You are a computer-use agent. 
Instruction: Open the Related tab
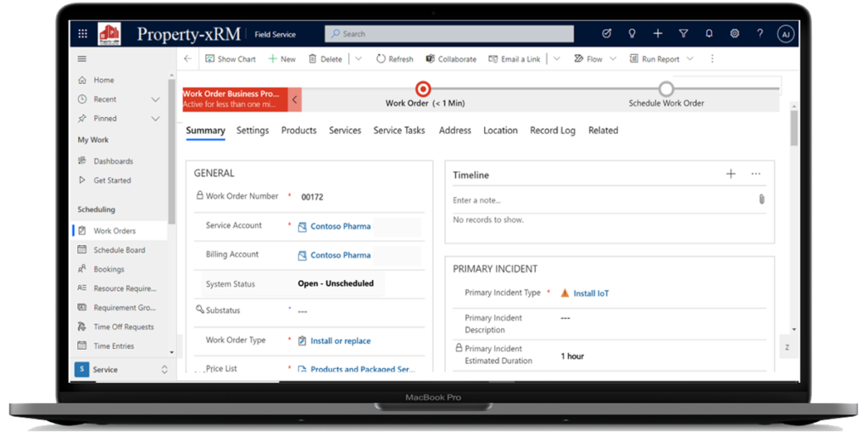tap(604, 131)
